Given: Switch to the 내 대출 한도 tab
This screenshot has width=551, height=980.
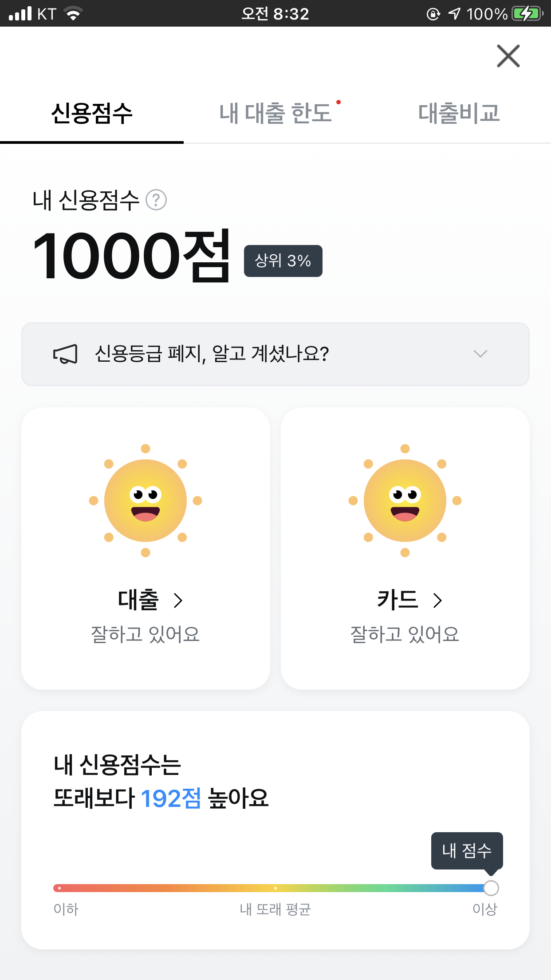Looking at the screenshot, I should coord(275,113).
